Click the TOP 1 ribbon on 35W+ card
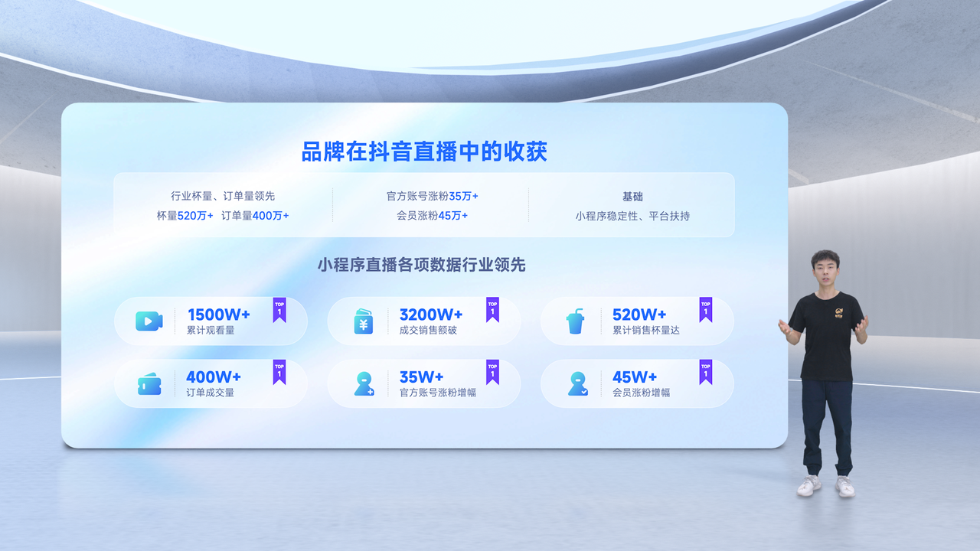 tap(492, 371)
